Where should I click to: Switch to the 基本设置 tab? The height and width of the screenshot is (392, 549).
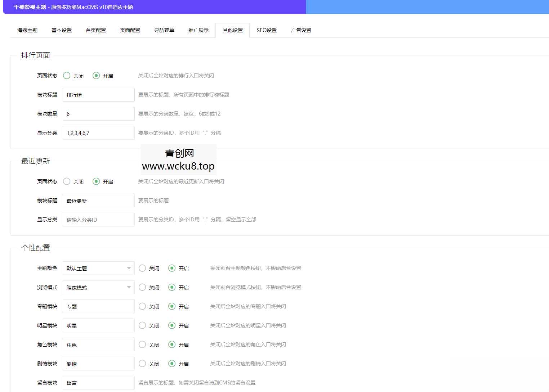tap(61, 30)
